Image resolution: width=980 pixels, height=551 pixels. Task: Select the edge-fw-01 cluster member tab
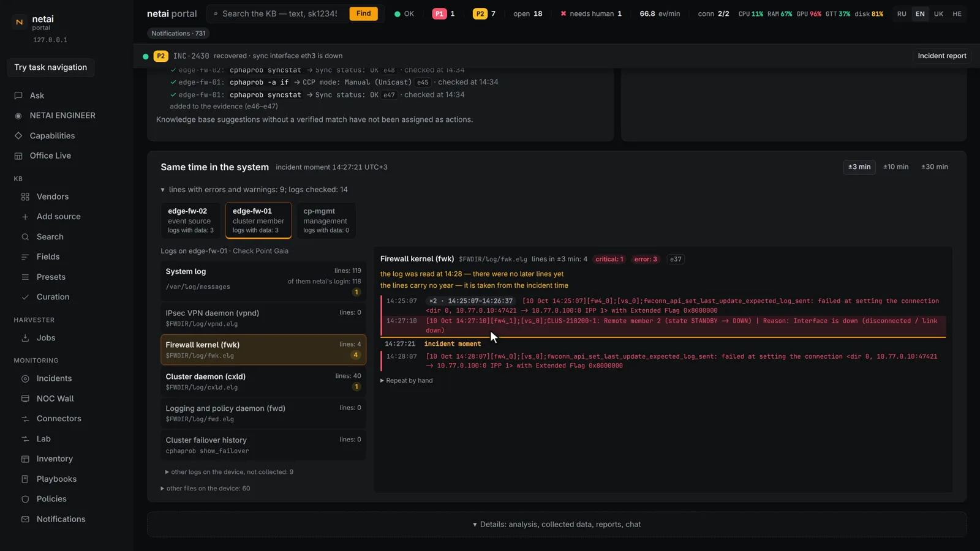258,220
